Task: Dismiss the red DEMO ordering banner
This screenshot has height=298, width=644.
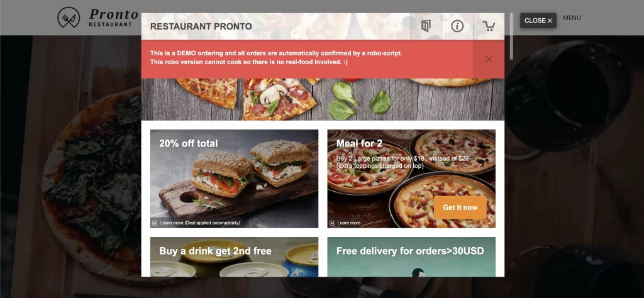Action: click(x=489, y=59)
